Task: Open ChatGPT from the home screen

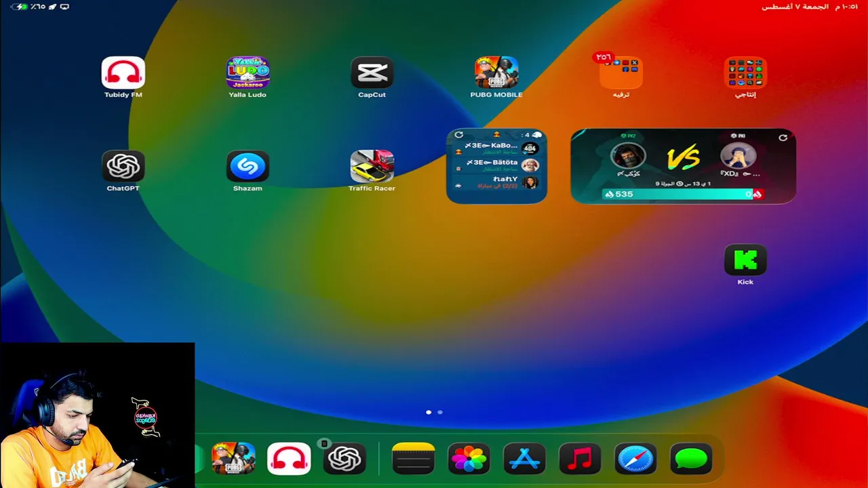Action: pyautogui.click(x=123, y=166)
